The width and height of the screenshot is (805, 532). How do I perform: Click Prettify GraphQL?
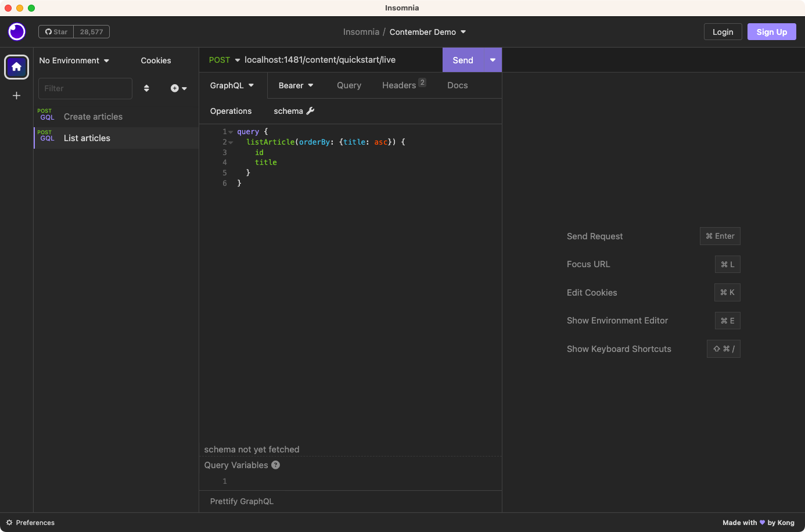(x=242, y=501)
